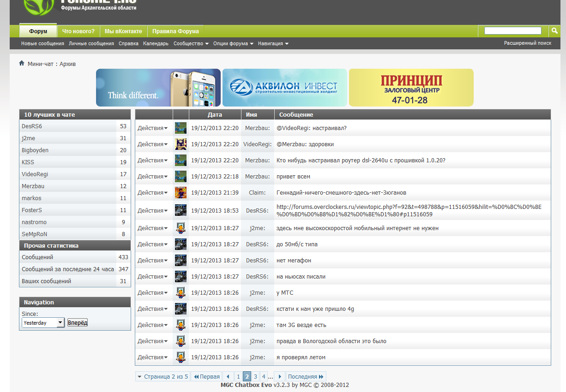Viewport: 566px width, 392px height.
Task: Expand the Опции форума menu
Action: tap(234, 43)
